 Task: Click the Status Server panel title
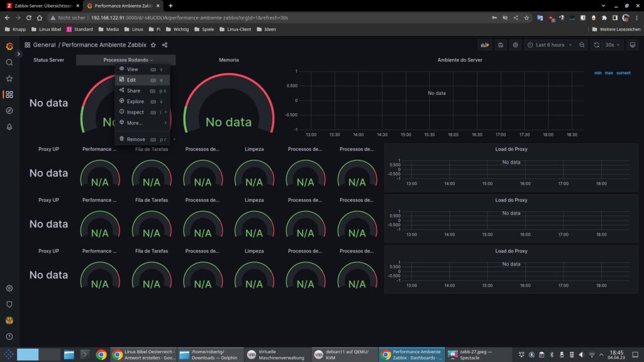pos(48,60)
